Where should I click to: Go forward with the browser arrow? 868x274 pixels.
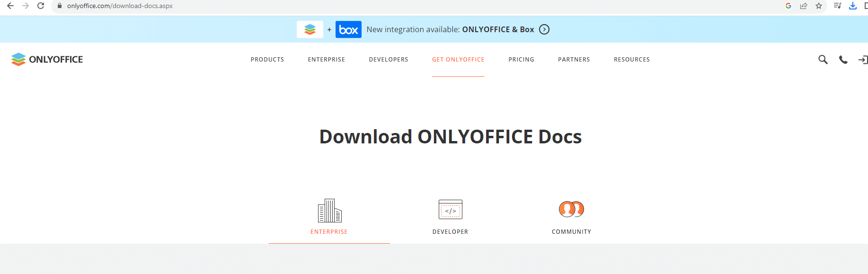click(26, 6)
